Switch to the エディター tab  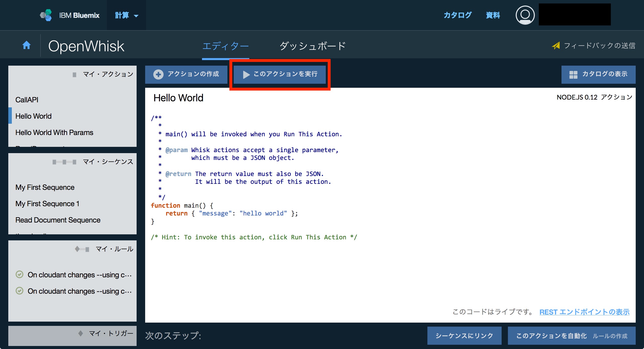click(225, 46)
